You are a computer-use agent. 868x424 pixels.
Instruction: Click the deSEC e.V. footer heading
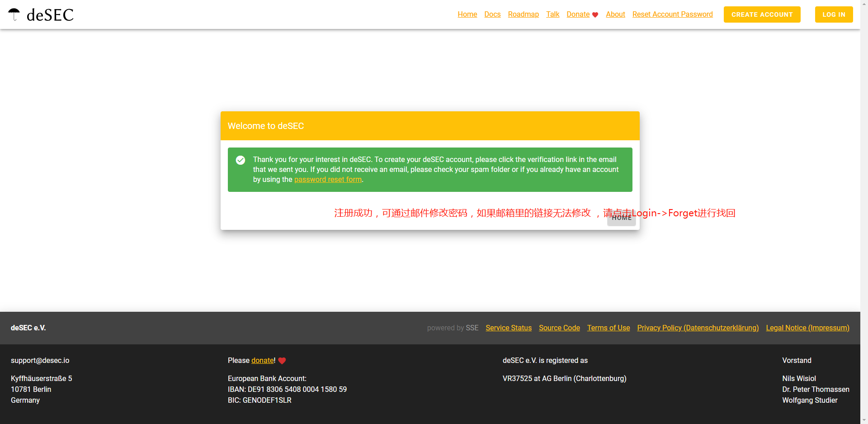(x=28, y=328)
